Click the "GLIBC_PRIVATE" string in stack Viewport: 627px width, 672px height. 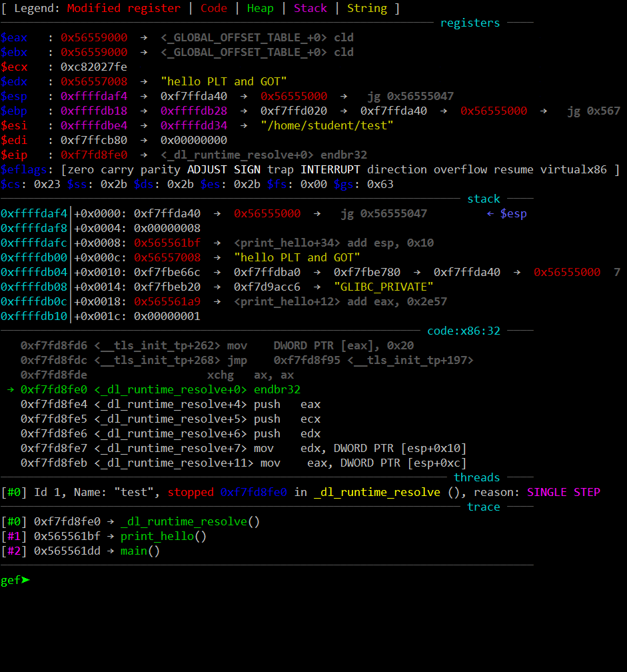click(x=384, y=287)
